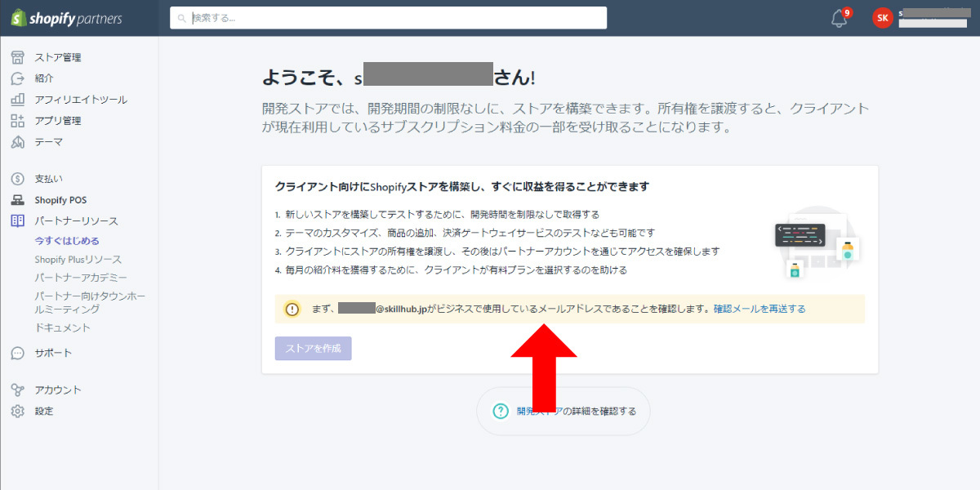
Task: Select パートナーリソース menu label
Action: tap(76, 221)
